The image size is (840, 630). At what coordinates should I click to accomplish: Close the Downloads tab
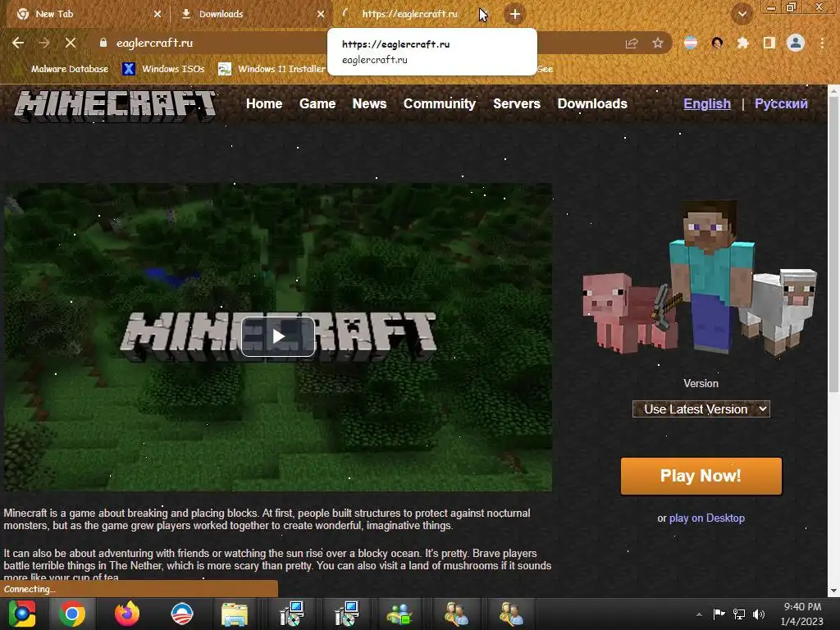click(321, 15)
